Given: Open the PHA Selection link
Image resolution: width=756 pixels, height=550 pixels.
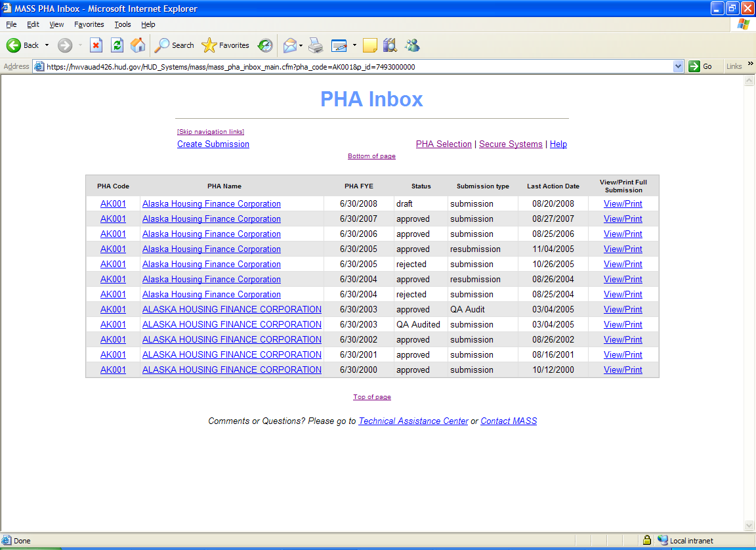Looking at the screenshot, I should coord(444,144).
